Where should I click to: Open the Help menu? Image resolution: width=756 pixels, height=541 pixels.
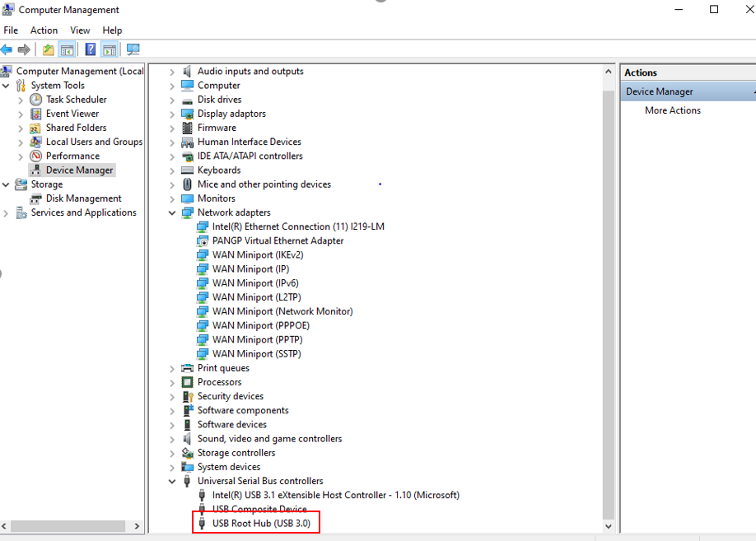[112, 30]
